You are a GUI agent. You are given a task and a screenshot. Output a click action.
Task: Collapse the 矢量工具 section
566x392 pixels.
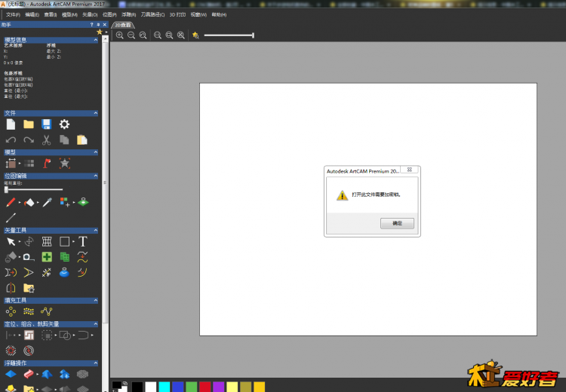coord(96,230)
